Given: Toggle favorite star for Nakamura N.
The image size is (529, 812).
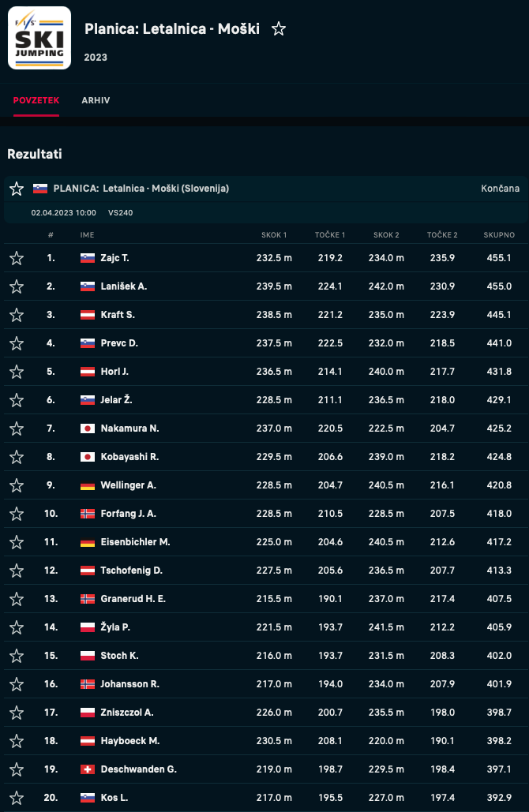Looking at the screenshot, I should click(x=17, y=428).
